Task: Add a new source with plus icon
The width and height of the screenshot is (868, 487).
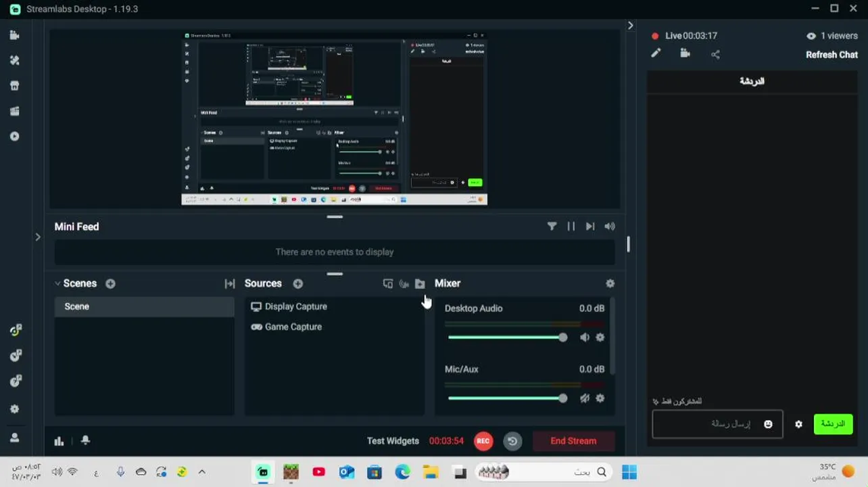Action: tap(298, 283)
